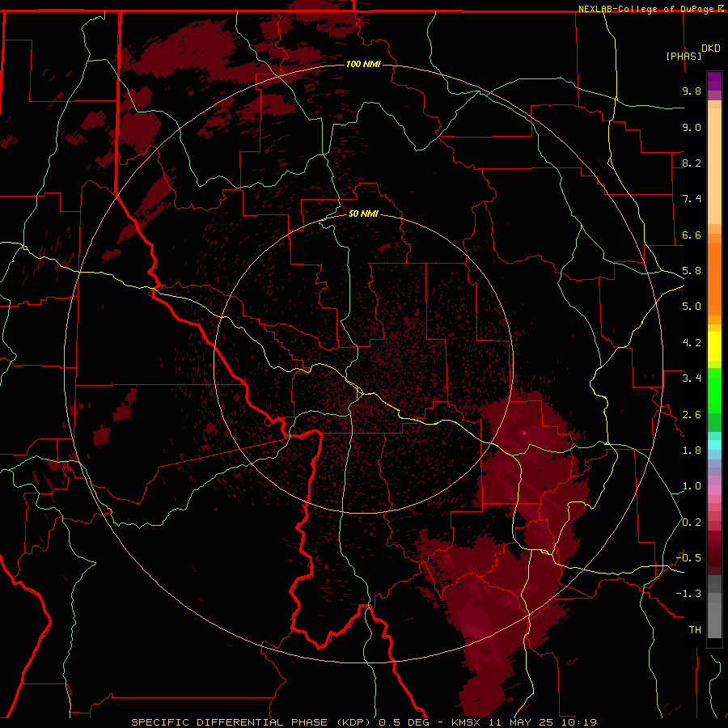
Task: Click the 1.8 value on color scale
Action: click(692, 451)
